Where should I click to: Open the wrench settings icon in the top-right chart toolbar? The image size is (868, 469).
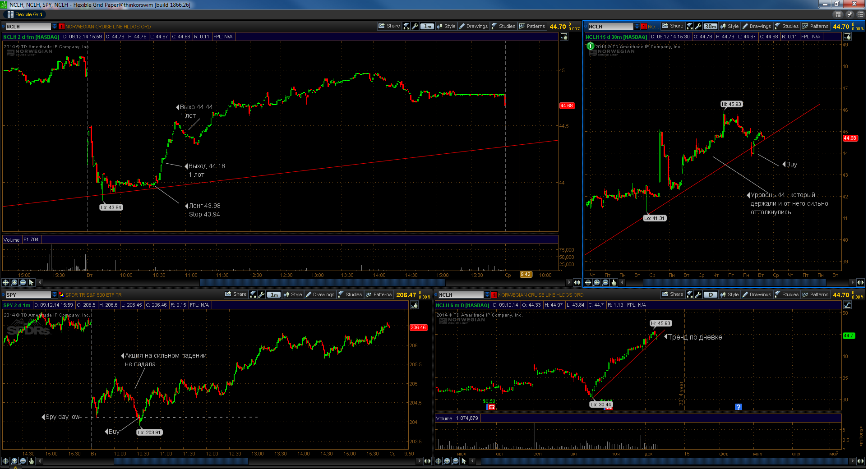click(x=698, y=26)
